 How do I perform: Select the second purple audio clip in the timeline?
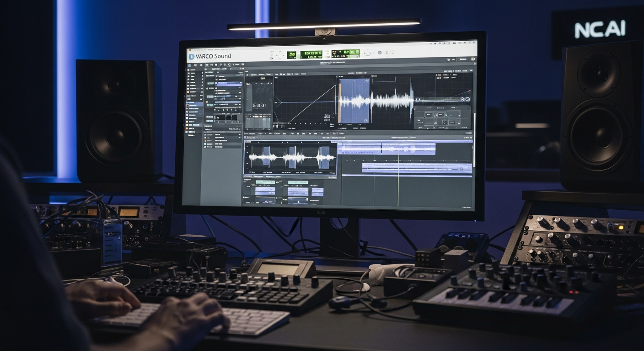pyautogui.click(x=416, y=168)
